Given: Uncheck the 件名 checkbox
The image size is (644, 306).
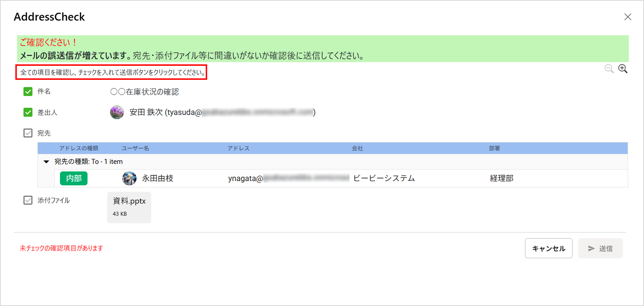Looking at the screenshot, I should (28, 92).
